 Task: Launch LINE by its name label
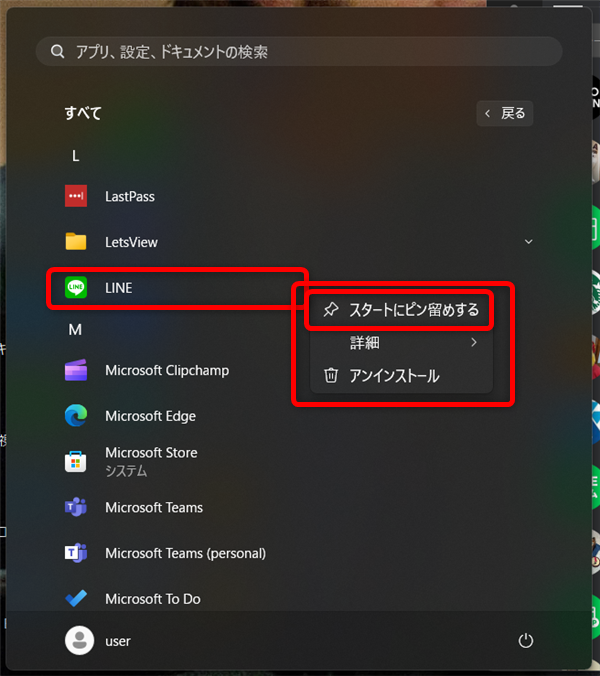(x=119, y=288)
